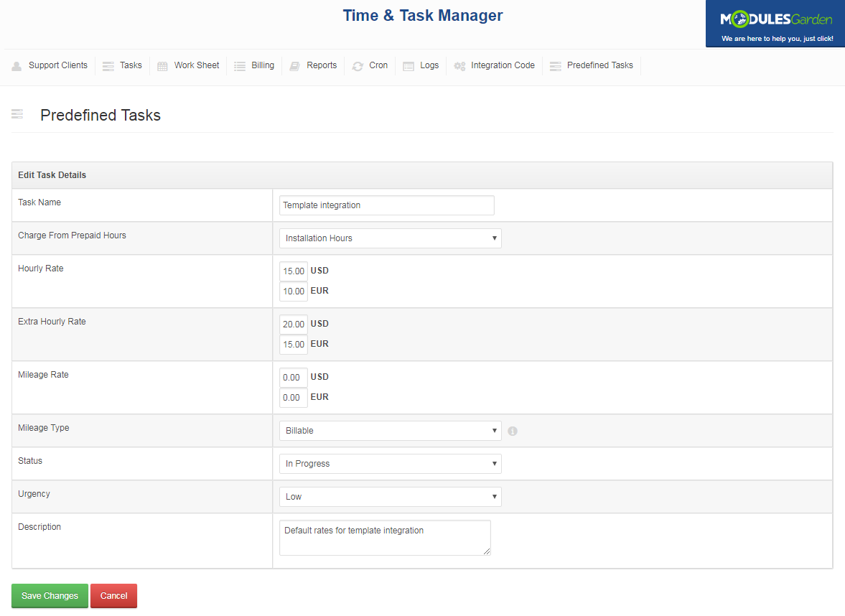Screen dimensions: 845x616
Task: Click the info icon next to Mileage Type
Action: tap(512, 430)
